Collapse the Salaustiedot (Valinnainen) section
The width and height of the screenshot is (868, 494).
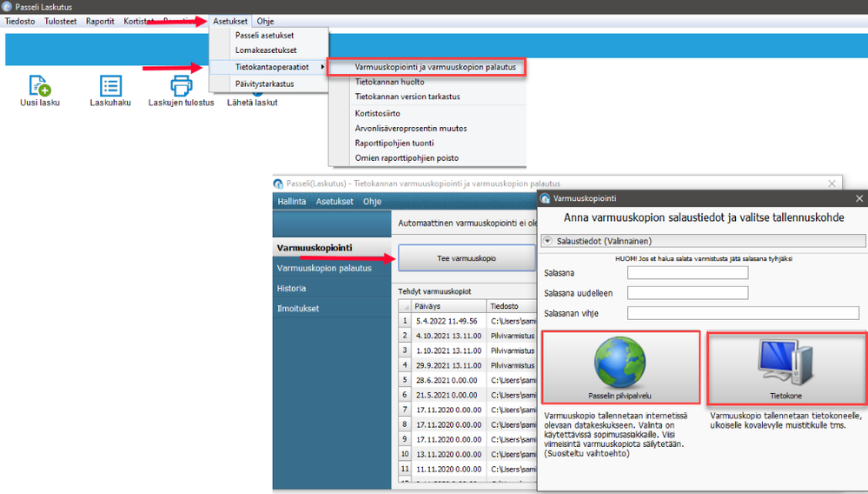(547, 241)
